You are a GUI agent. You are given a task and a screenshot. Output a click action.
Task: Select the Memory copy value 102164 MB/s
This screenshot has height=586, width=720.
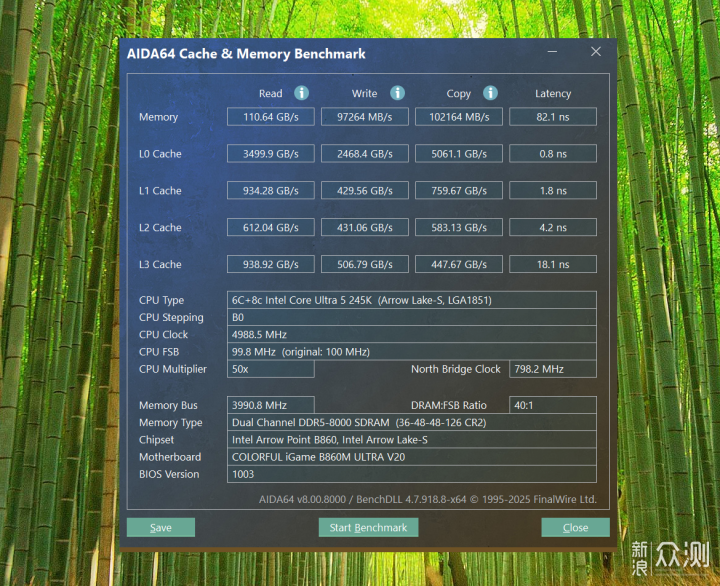point(459,117)
